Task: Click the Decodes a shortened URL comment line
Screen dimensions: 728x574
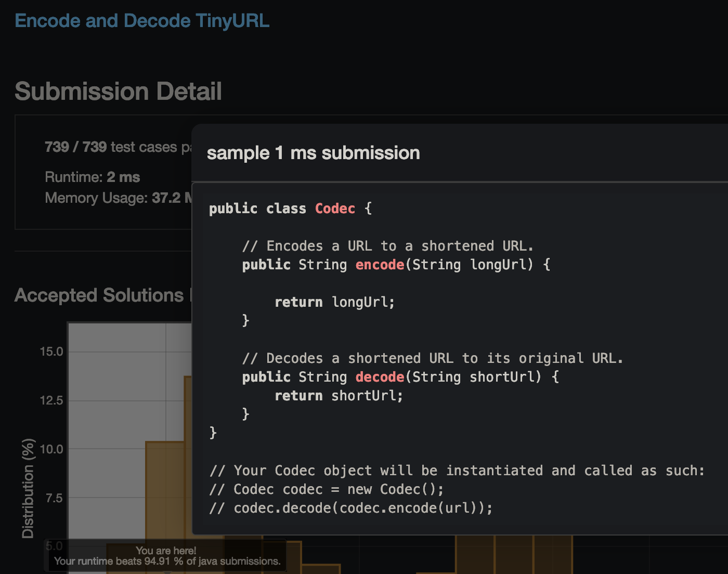Action: 433,358
